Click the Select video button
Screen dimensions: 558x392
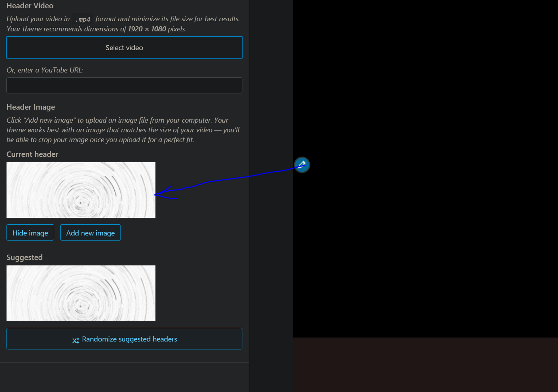124,48
